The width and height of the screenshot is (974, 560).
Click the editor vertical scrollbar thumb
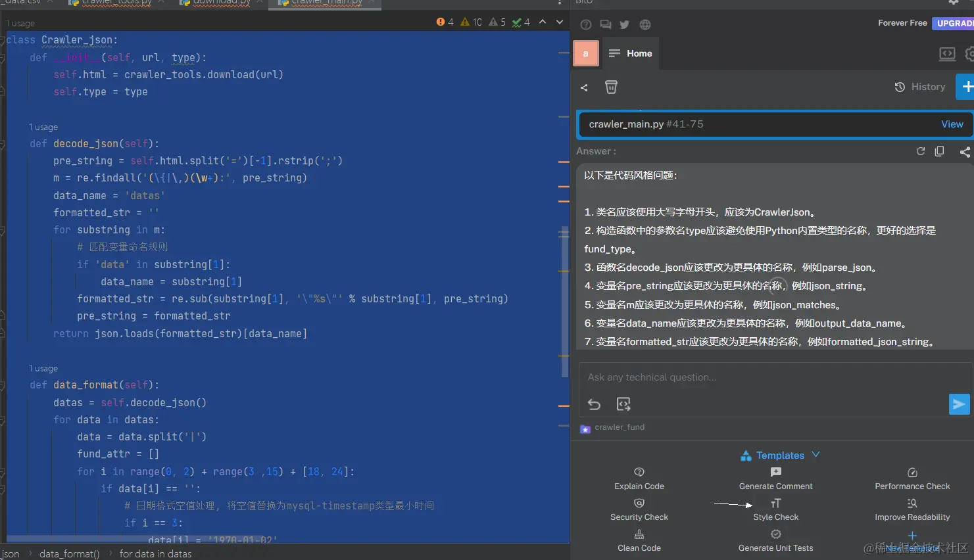[x=564, y=302]
